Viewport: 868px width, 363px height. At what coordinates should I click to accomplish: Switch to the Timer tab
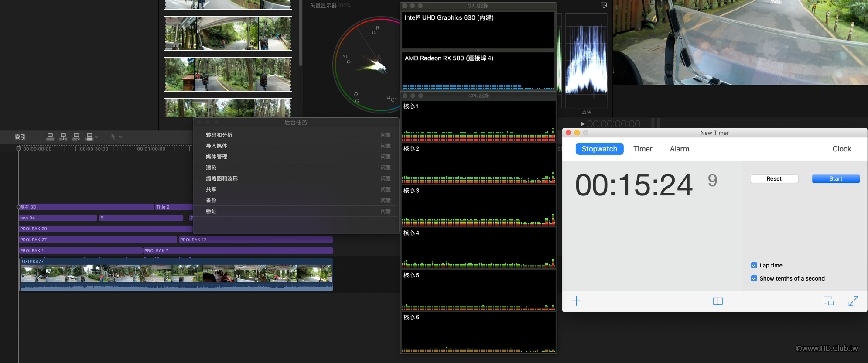pos(642,149)
